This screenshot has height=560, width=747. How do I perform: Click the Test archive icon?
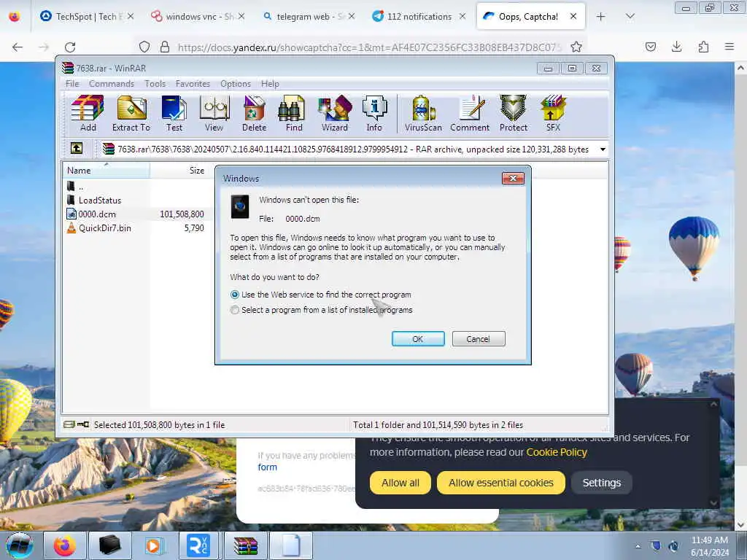(174, 113)
